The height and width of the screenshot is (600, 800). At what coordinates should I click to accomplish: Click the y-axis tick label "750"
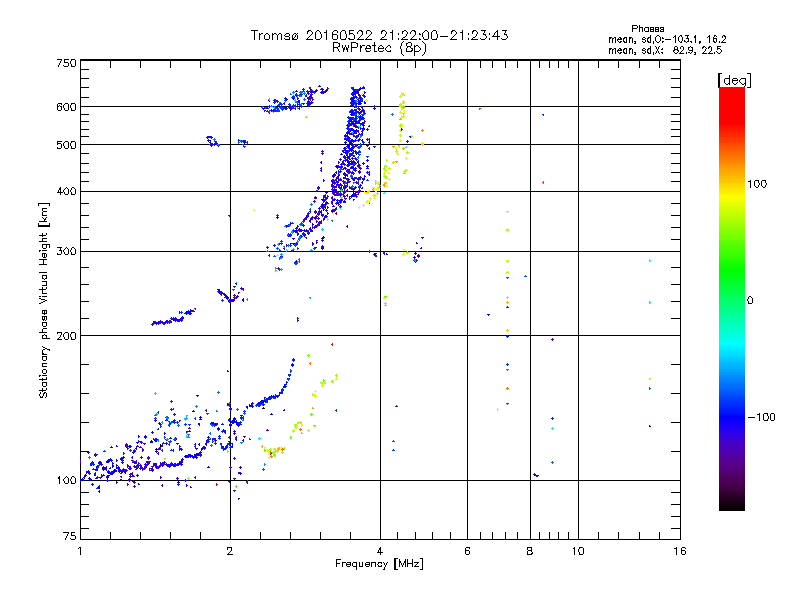click(66, 63)
